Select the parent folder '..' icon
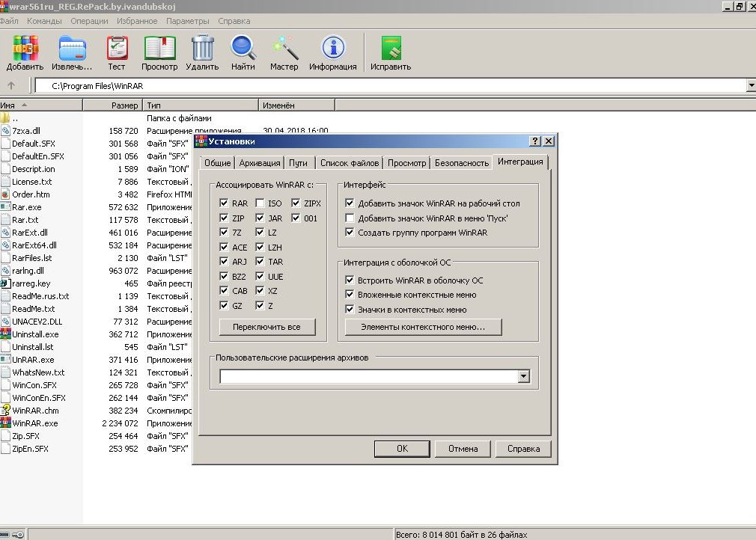Image resolution: width=756 pixels, height=540 pixels. [x=4, y=118]
